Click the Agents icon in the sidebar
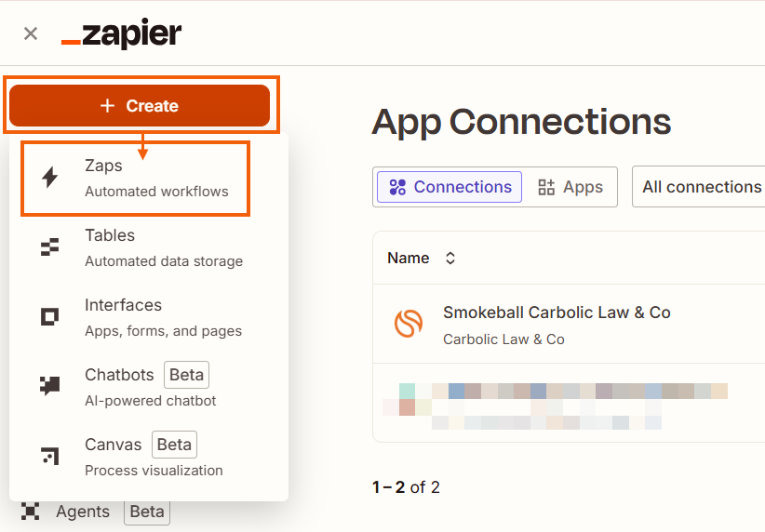Image resolution: width=765 pixels, height=532 pixels. [x=31, y=512]
